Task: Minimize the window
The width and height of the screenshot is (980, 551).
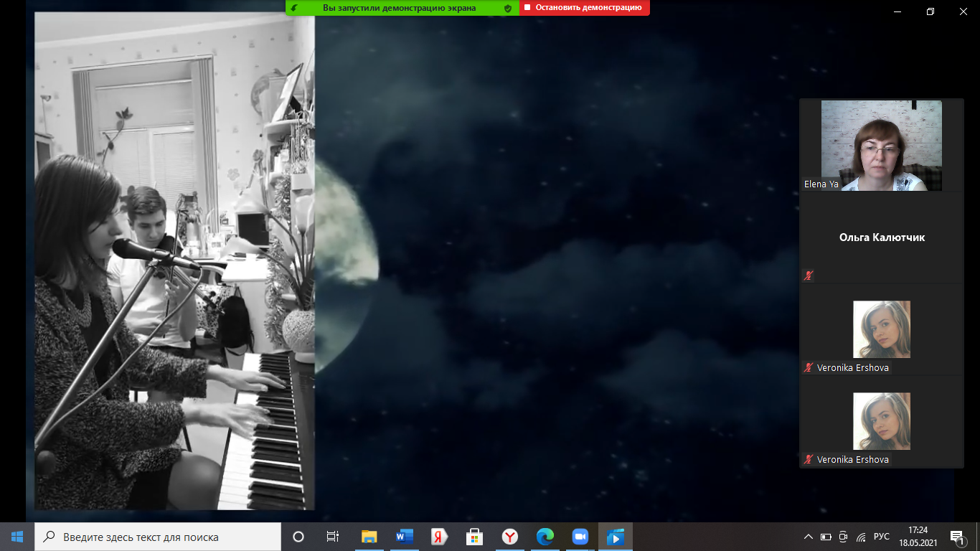Action: pyautogui.click(x=897, y=11)
